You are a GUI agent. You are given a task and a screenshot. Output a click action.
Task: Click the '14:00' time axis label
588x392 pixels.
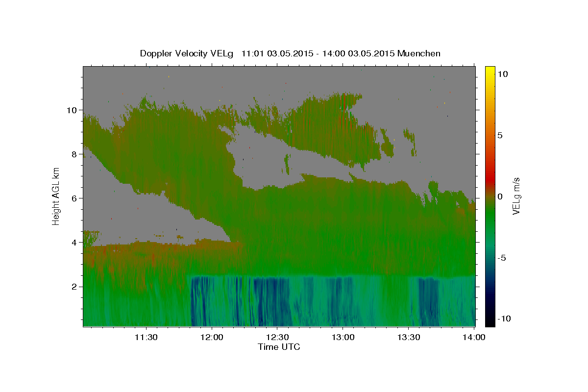474,337
